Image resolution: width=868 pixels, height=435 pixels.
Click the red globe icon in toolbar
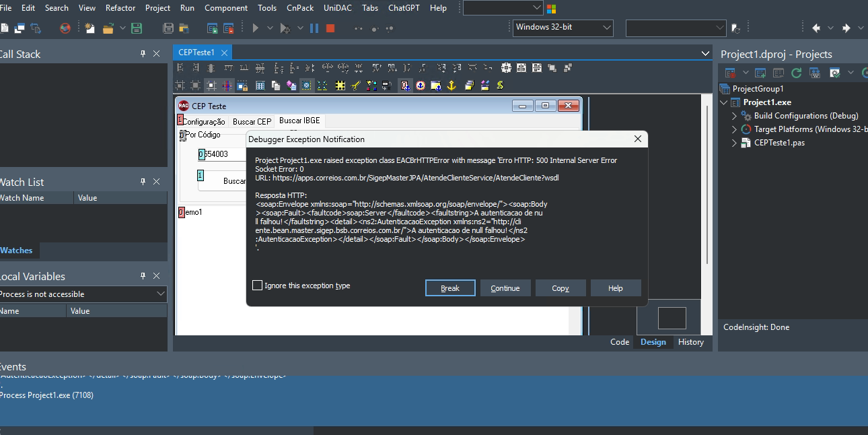pyautogui.click(x=65, y=28)
